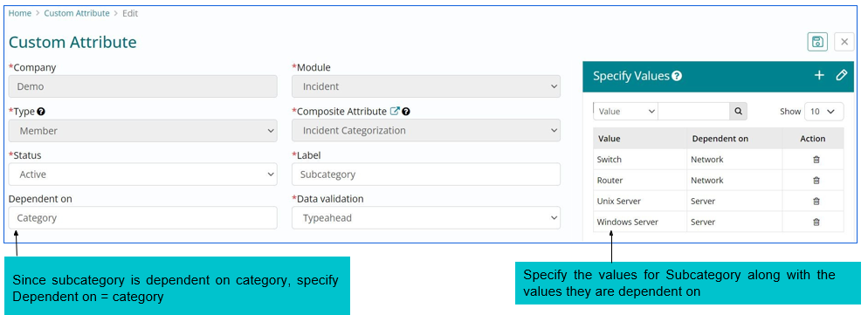
Task: Delete the Windows Server value row
Action: (x=816, y=222)
